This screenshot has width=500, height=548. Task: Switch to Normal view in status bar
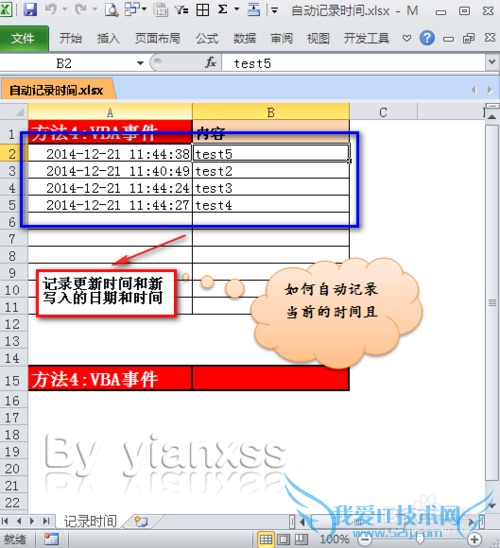point(266,539)
